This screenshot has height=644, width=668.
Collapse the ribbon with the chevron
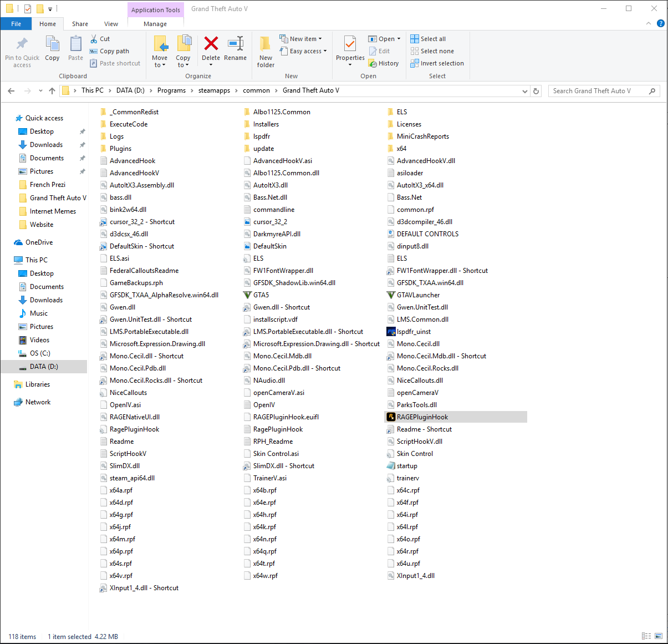(649, 23)
